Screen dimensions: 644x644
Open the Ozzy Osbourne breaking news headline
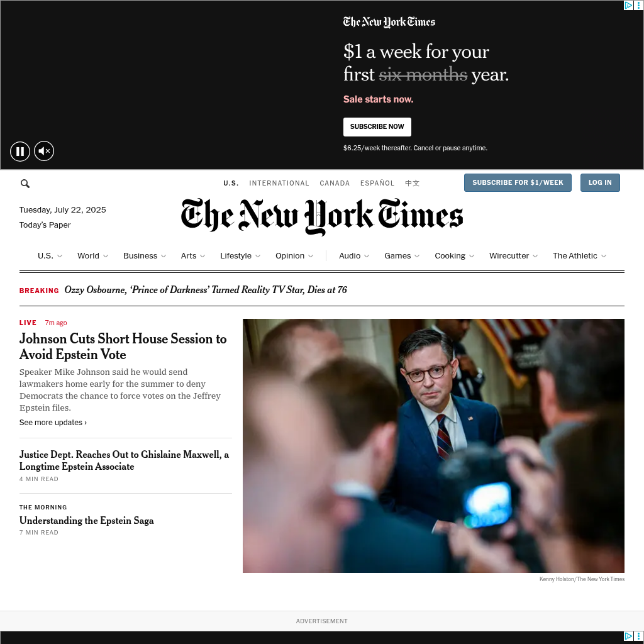click(x=206, y=290)
